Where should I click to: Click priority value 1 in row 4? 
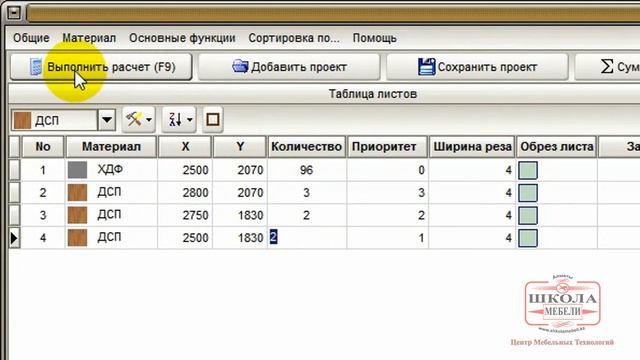point(387,238)
